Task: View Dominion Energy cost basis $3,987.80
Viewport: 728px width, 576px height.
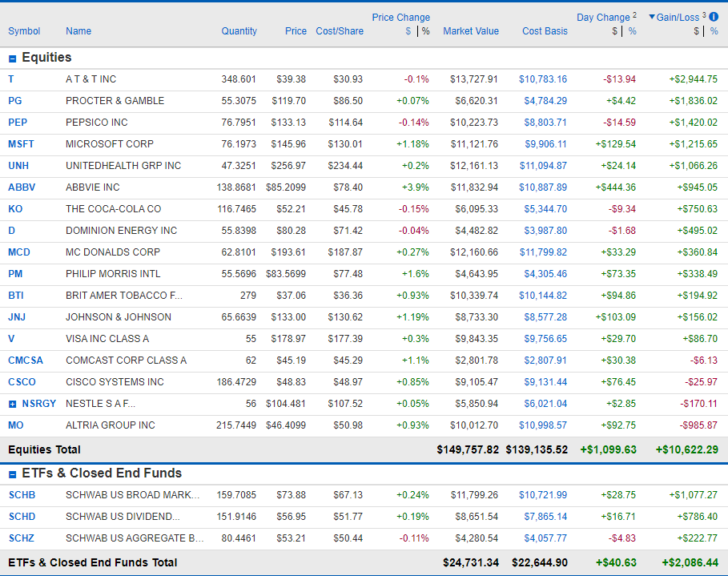Action: [x=545, y=231]
